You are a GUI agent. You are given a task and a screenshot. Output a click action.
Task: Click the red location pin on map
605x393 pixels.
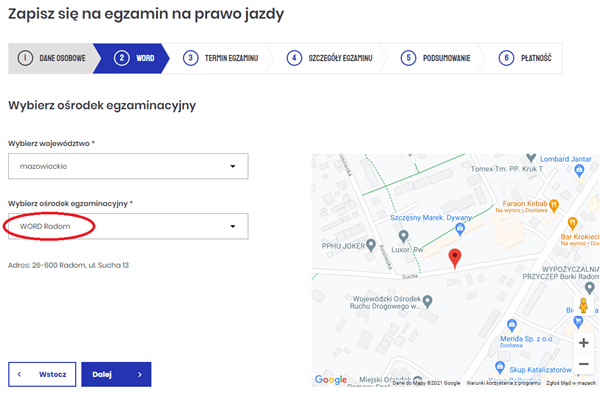[x=455, y=258]
